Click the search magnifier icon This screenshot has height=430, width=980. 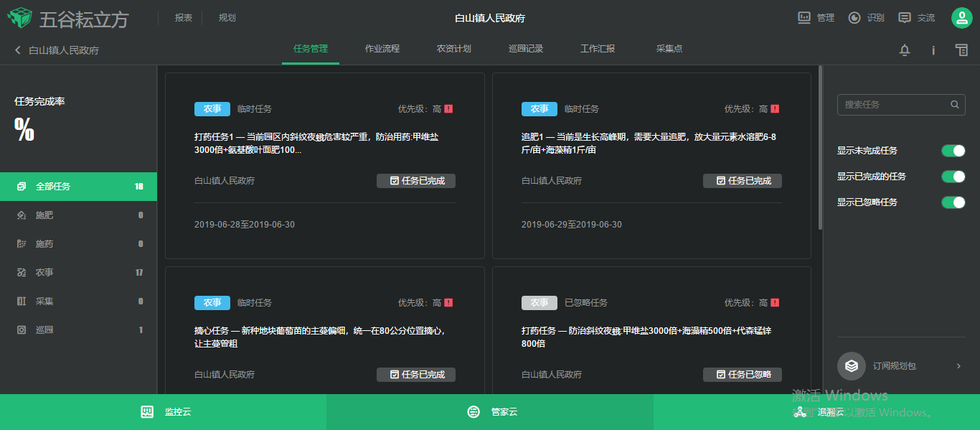(955, 105)
